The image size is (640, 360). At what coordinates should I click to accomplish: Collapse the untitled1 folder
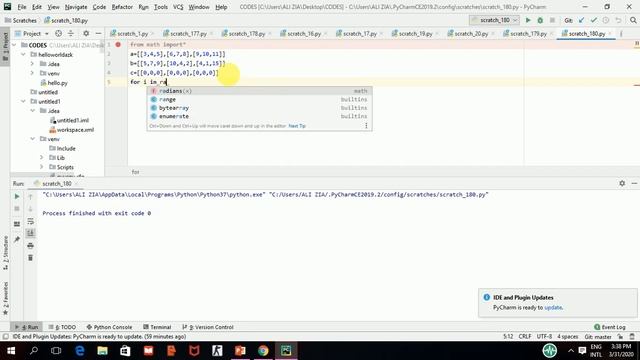pos(24,101)
